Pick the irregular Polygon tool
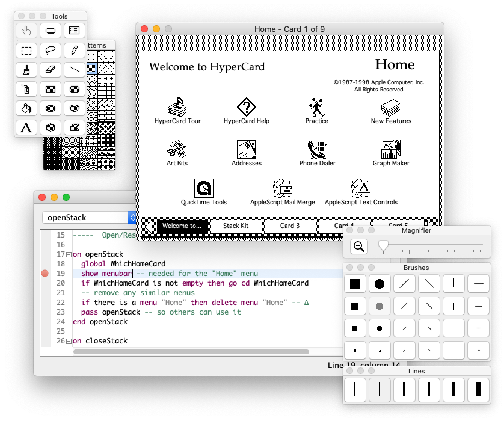The height and width of the screenshot is (421, 504). pos(74,128)
